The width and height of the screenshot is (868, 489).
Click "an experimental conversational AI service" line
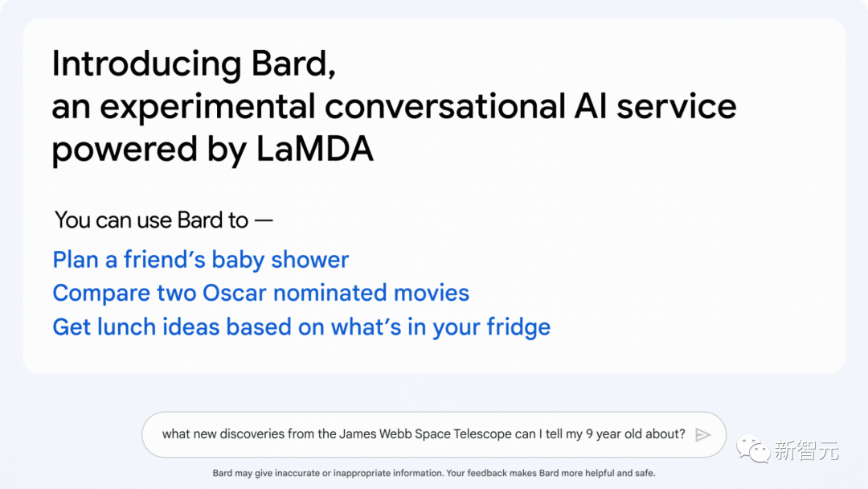[x=394, y=107]
